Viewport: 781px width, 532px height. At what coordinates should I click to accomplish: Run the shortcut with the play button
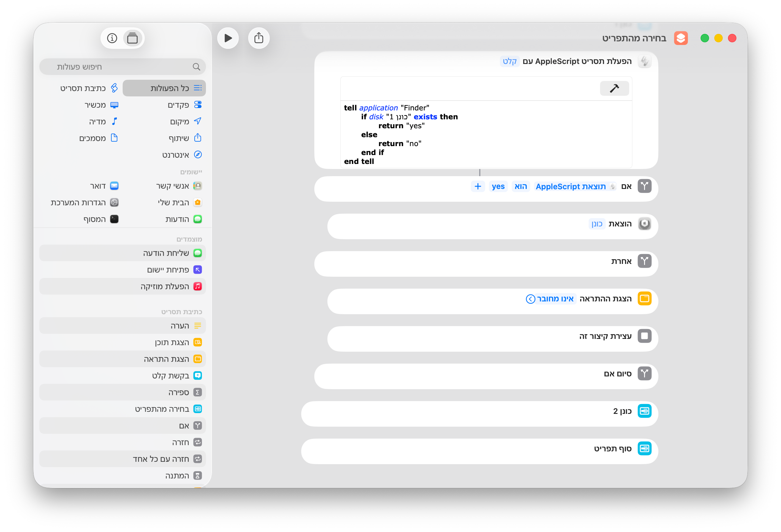point(228,38)
